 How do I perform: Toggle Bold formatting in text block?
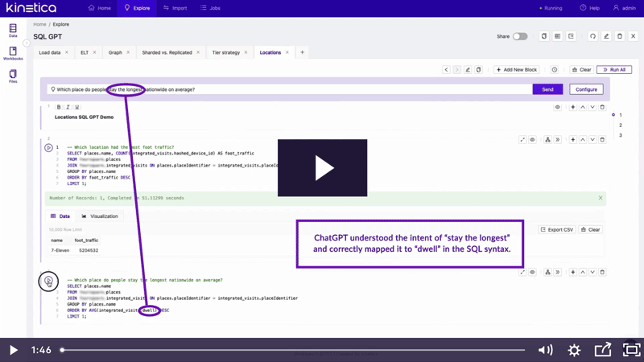[59, 107]
